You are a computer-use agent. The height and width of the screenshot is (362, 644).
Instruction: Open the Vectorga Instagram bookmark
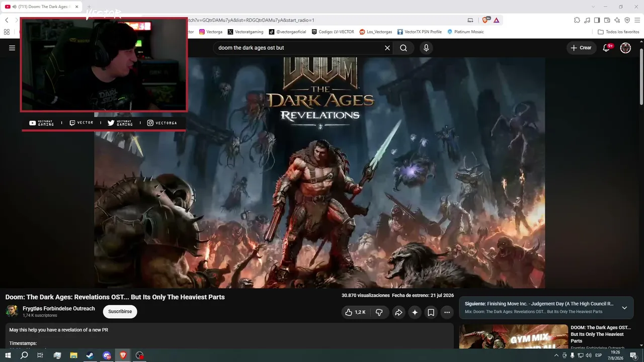[x=210, y=32]
